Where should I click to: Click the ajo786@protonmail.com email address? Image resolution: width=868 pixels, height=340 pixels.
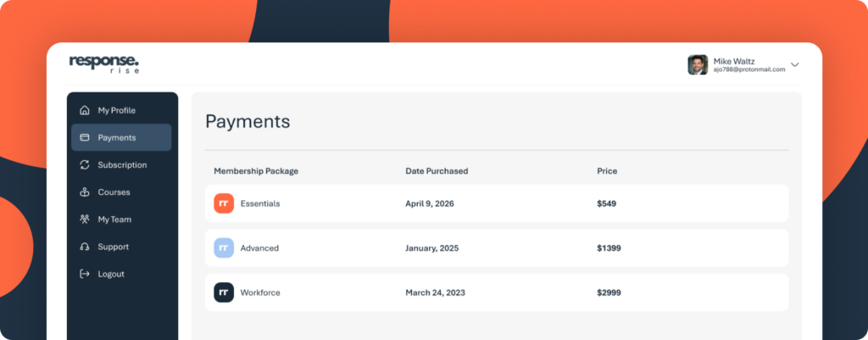pos(749,70)
